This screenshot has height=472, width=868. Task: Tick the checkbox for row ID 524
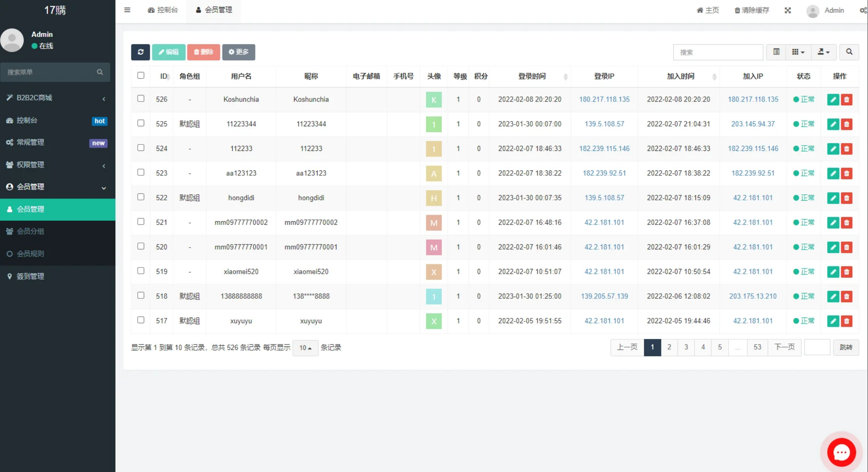click(141, 148)
